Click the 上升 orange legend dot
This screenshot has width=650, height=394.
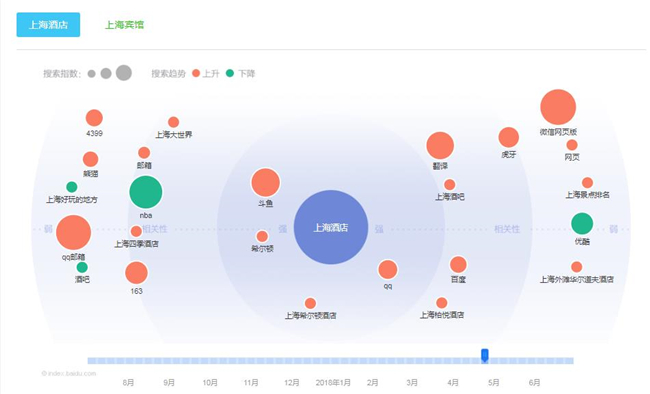click(x=196, y=73)
